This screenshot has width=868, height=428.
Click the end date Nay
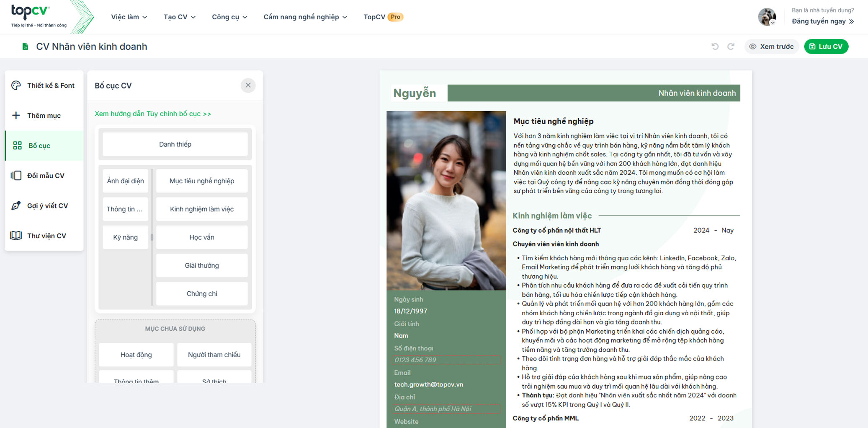click(728, 230)
